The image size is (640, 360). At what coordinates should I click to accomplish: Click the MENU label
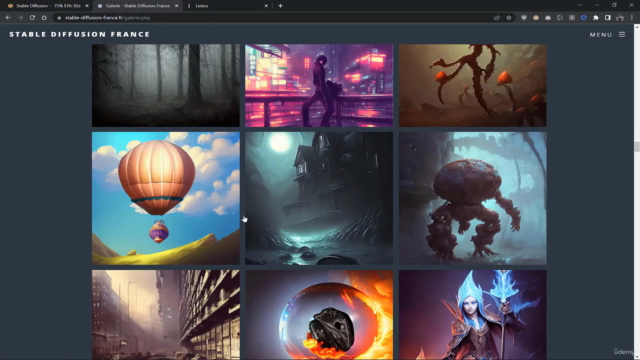pyautogui.click(x=601, y=35)
